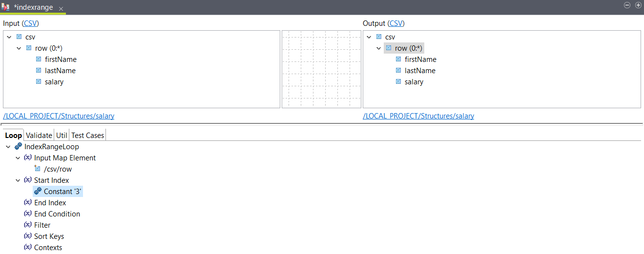Select Filter parameter

click(x=42, y=225)
